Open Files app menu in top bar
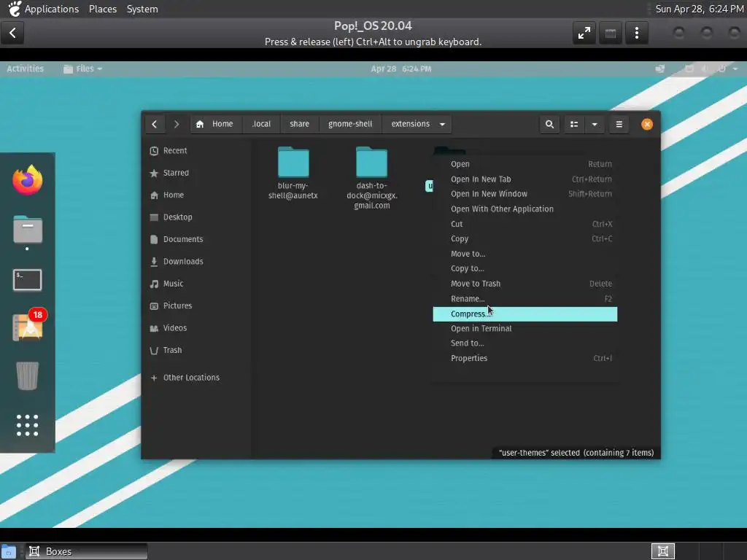The image size is (747, 560). pyautogui.click(x=83, y=69)
